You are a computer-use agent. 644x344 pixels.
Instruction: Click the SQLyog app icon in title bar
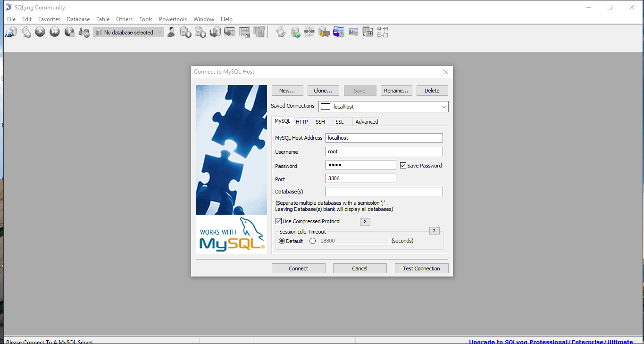(9, 7)
